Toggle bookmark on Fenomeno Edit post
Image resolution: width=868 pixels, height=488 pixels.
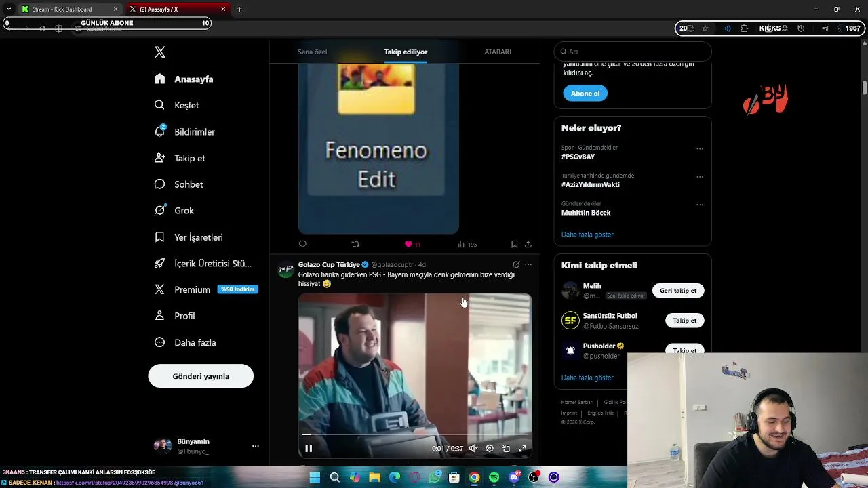click(514, 244)
